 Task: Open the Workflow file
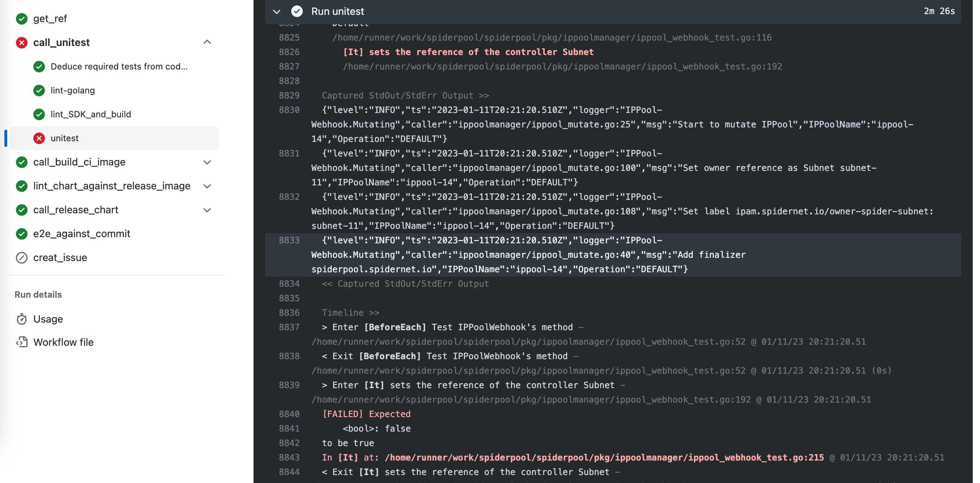[63, 342]
